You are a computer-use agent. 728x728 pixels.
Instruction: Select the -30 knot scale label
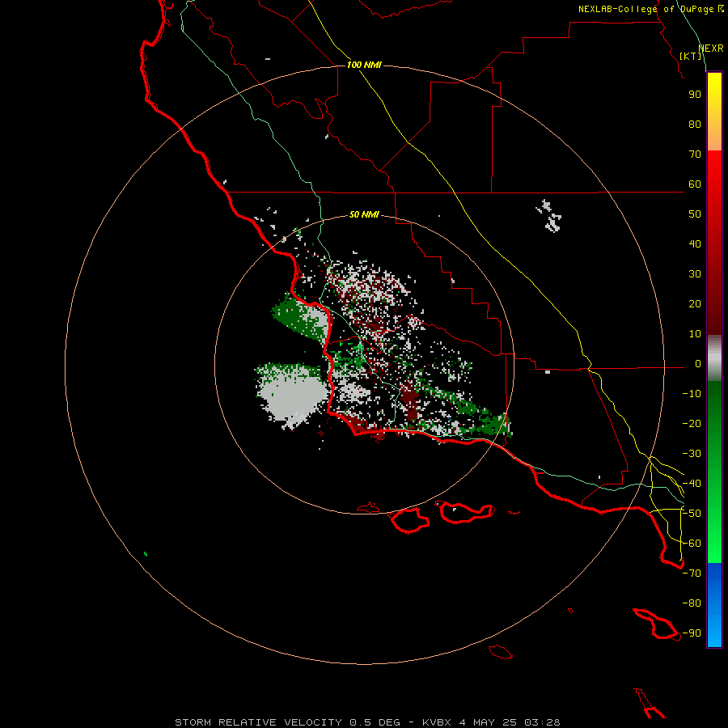(x=692, y=454)
